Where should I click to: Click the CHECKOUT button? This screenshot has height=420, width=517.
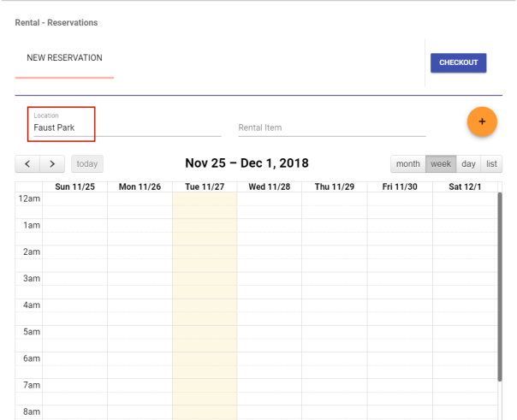point(458,62)
